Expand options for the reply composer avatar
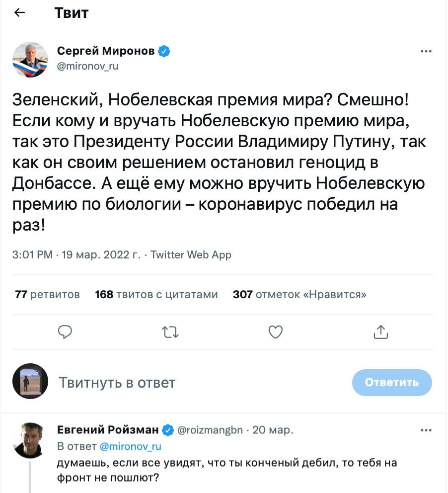Viewport: 448px width, 493px height. tap(30, 381)
